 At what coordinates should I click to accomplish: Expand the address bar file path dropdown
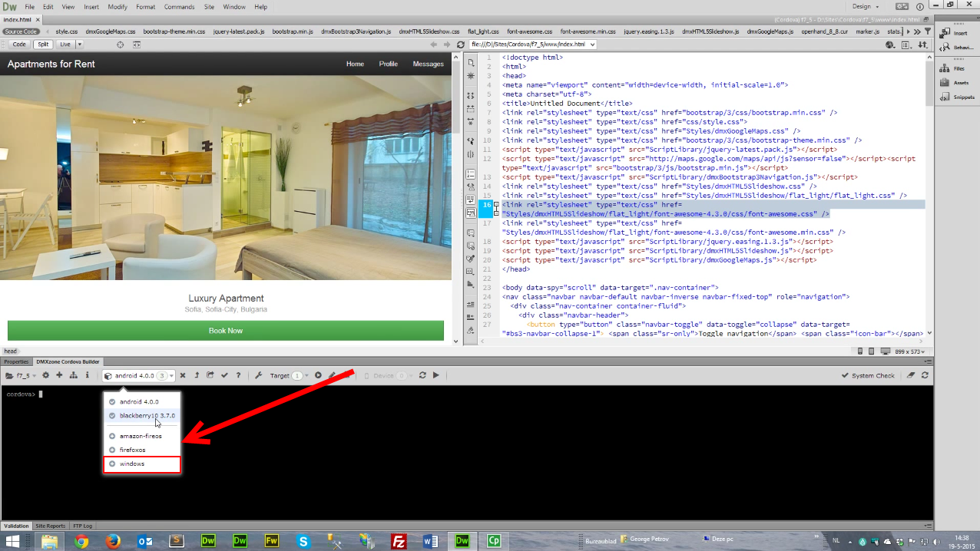tap(591, 45)
